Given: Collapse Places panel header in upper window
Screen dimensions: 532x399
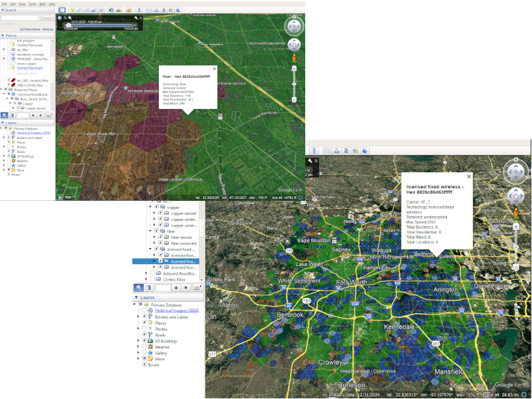Looking at the screenshot, I should click(x=27, y=35).
